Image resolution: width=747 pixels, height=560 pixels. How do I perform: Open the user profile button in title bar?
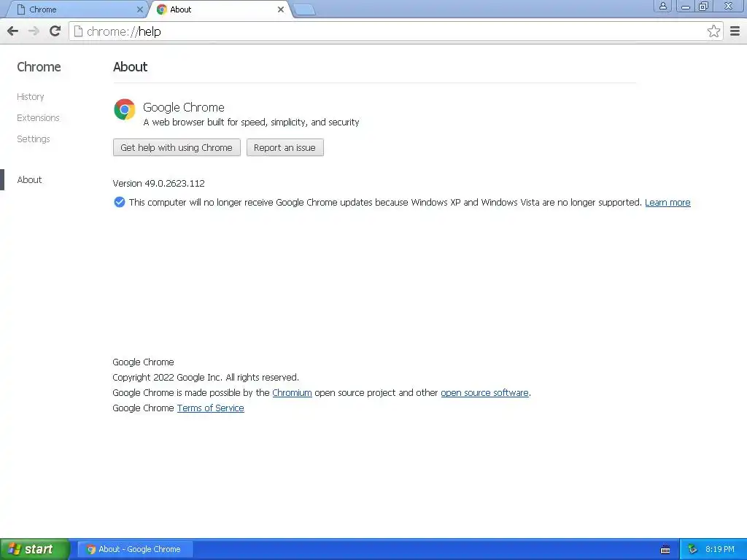click(x=662, y=6)
